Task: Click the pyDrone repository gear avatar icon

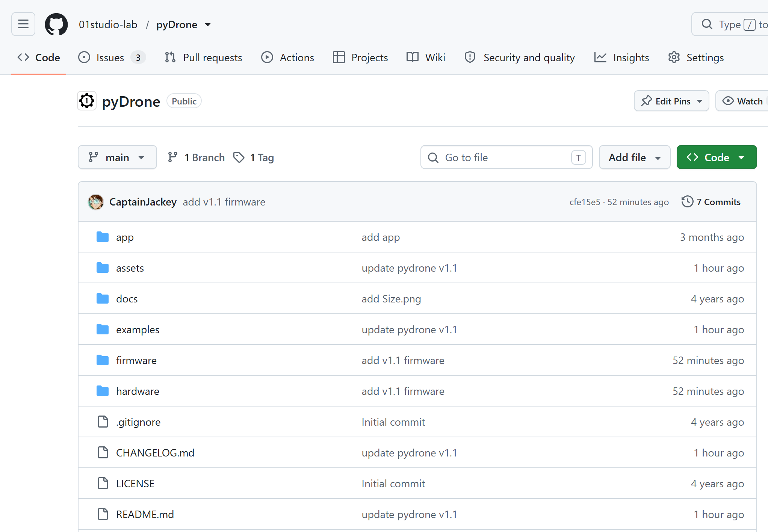Action: (x=87, y=101)
